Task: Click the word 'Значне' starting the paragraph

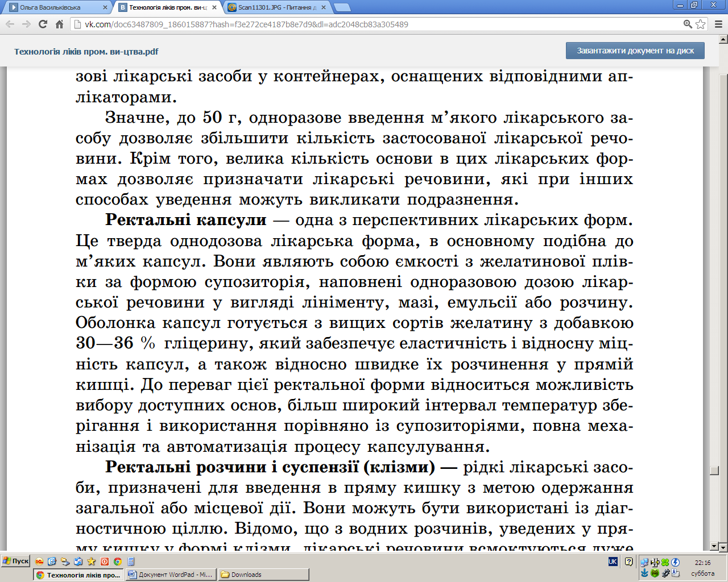Action: tap(137, 118)
